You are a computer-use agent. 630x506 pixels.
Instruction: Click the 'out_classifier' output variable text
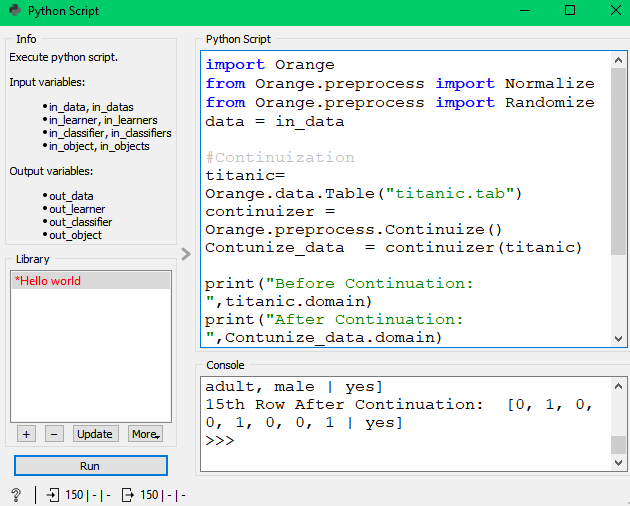(81, 222)
